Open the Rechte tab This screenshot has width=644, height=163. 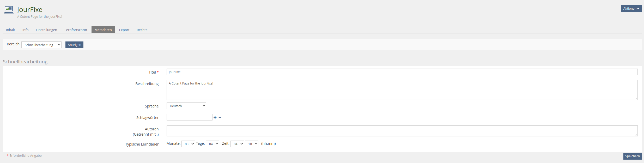coord(142,30)
